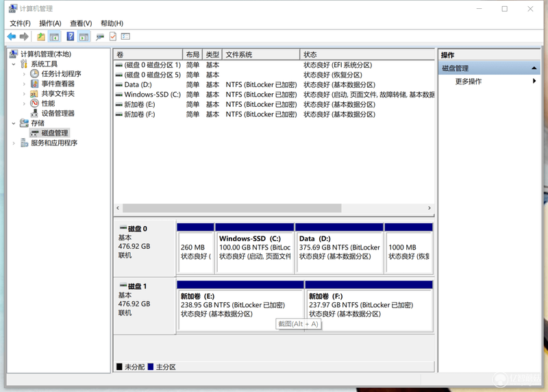The width and height of the screenshot is (548, 392).
Task: Click the 磁盘管理 actions header
Action: (489, 68)
